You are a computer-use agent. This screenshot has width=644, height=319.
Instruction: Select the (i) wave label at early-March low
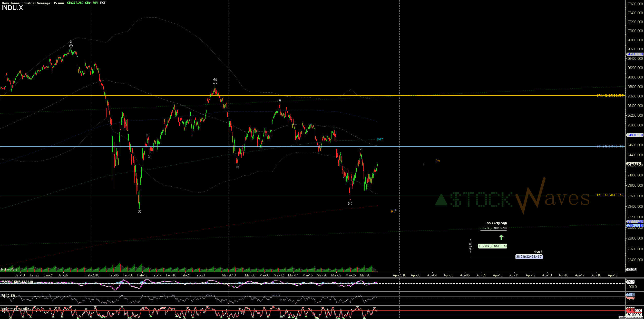pos(238,167)
